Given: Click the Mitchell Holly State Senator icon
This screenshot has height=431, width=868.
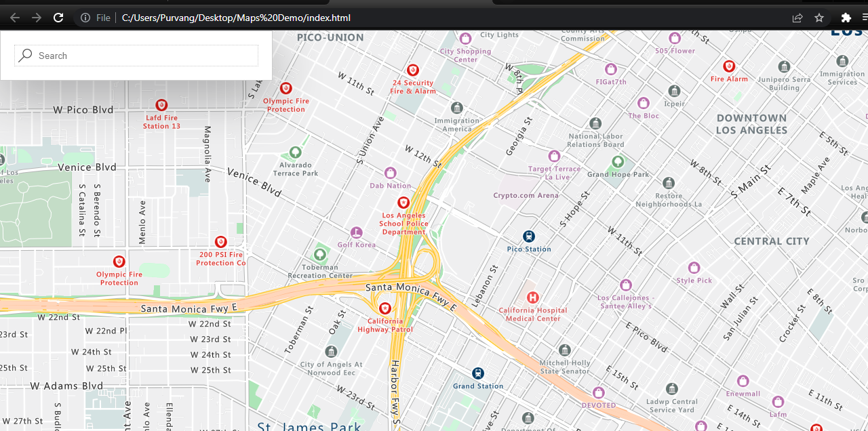Looking at the screenshot, I should pyautogui.click(x=565, y=350).
